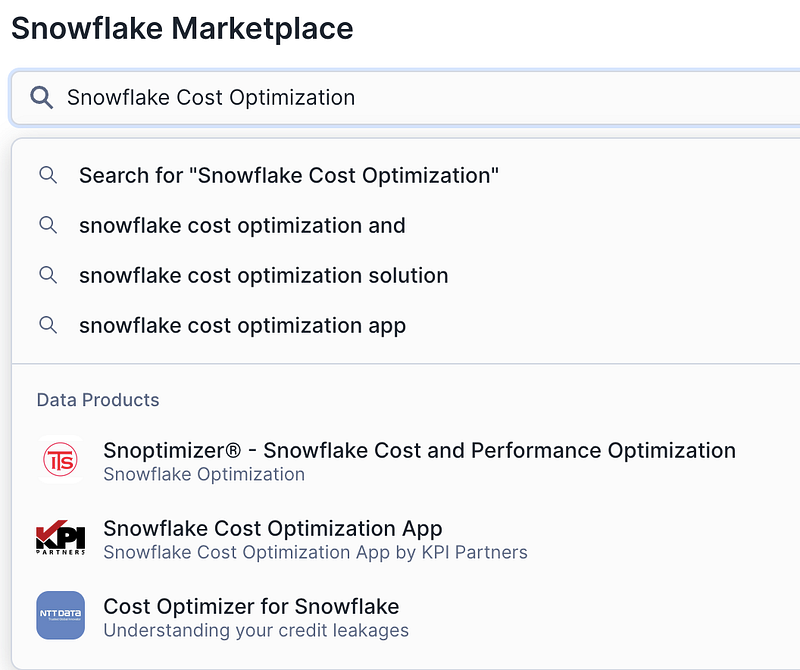Click magnifier icon beside "optimization app" suggestion
The image size is (800, 670).
coord(48,325)
